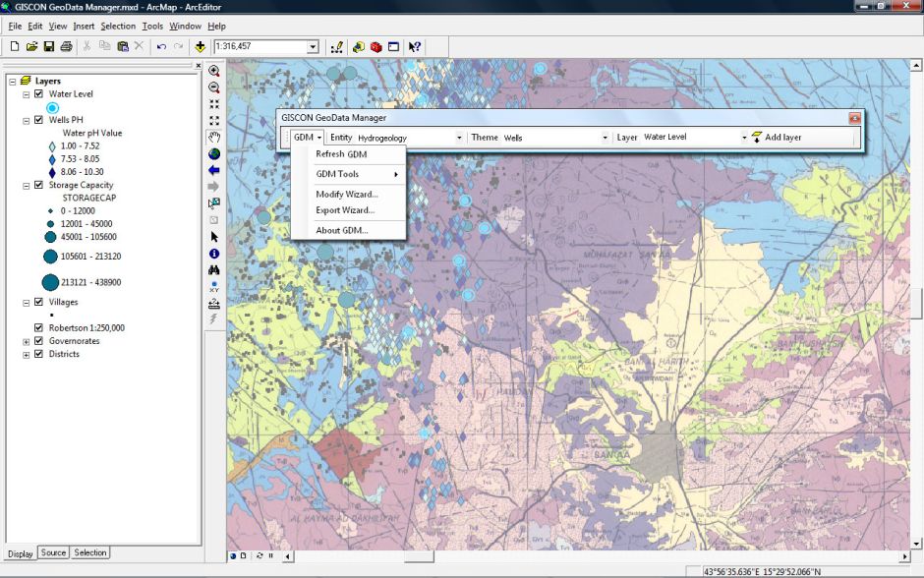This screenshot has width=924, height=578.
Task: Choose Refresh GDM from the menu
Action: (341, 154)
